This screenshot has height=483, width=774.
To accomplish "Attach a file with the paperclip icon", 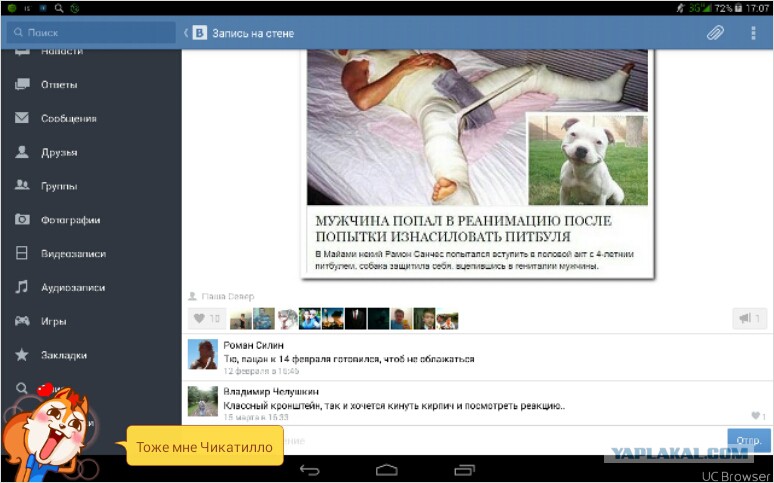I will 715,33.
